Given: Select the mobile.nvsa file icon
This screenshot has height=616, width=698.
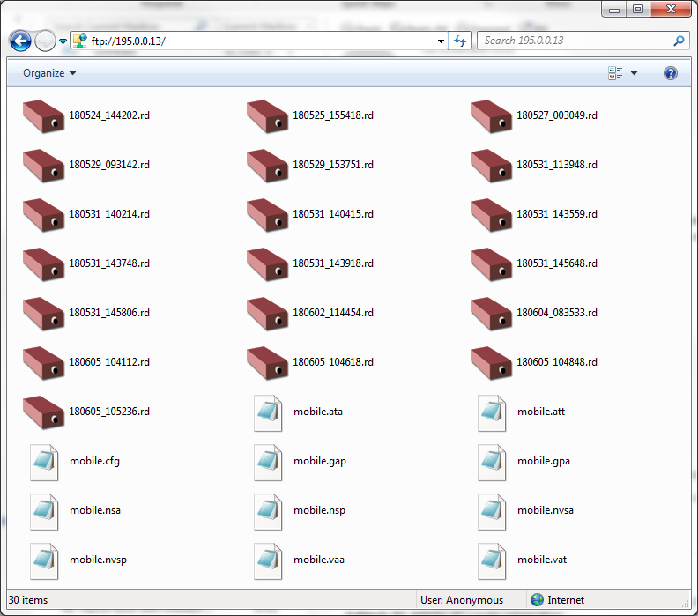Looking at the screenshot, I should click(492, 512).
